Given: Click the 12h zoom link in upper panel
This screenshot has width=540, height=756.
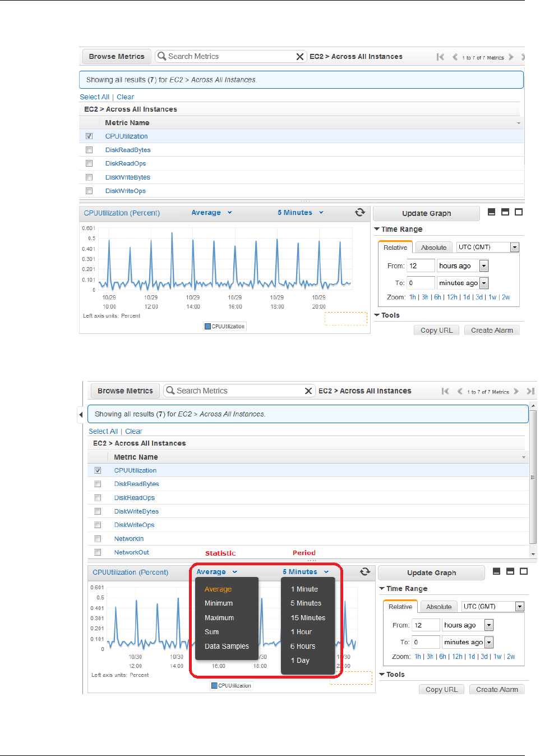Looking at the screenshot, I should (452, 297).
